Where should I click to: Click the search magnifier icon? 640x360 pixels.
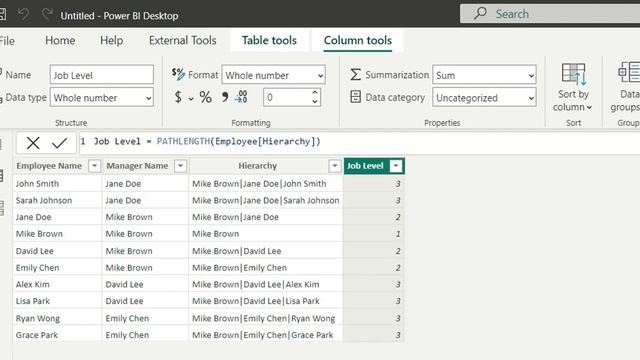[x=480, y=14]
